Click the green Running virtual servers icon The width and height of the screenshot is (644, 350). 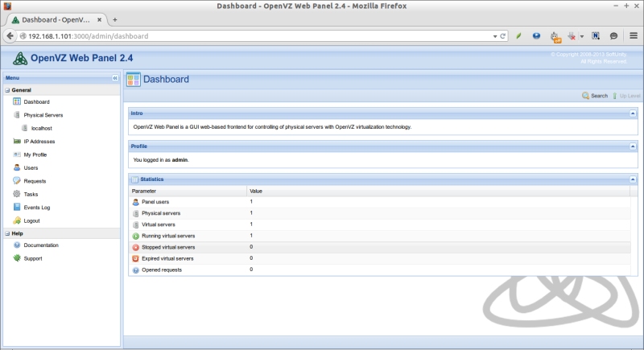135,236
